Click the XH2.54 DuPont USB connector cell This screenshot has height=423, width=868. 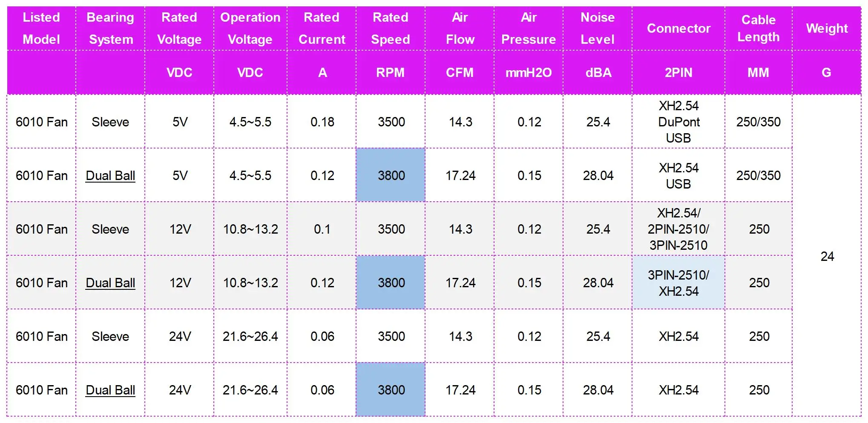pos(678,122)
